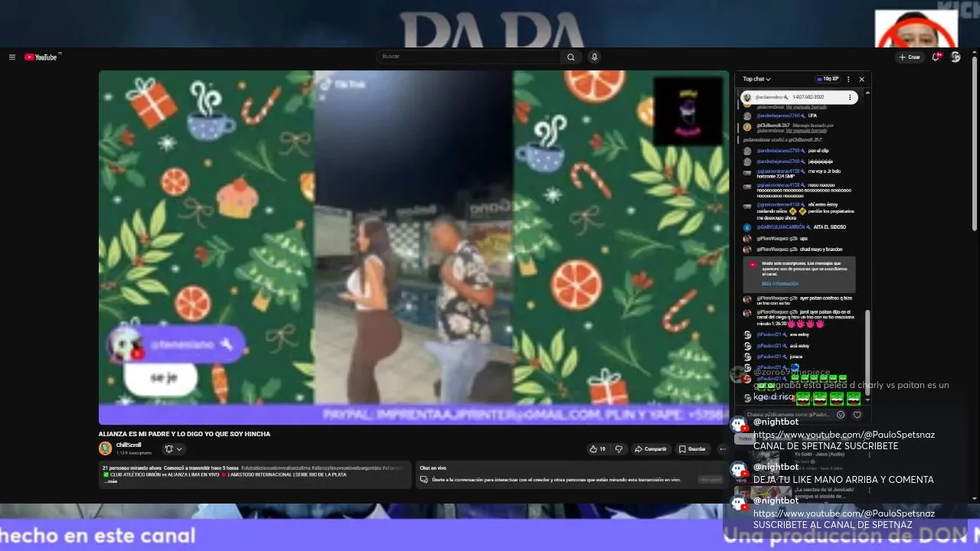This screenshot has height=551, width=980.
Task: Click the 10g XP badge in chat header
Action: click(x=828, y=79)
